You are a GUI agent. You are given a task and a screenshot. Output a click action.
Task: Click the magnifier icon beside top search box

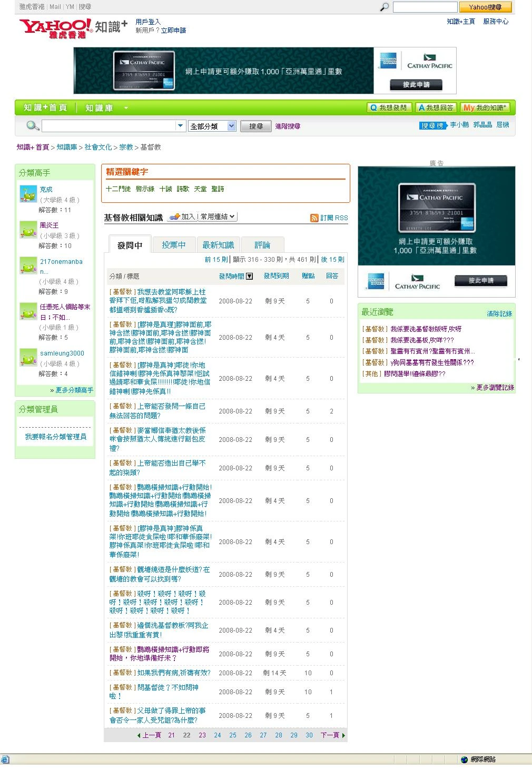(x=385, y=7)
